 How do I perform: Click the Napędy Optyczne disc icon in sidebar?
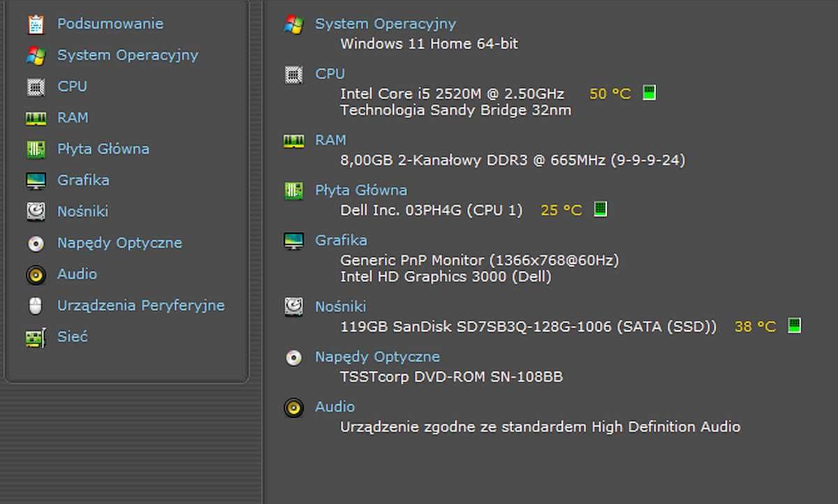pos(36,243)
